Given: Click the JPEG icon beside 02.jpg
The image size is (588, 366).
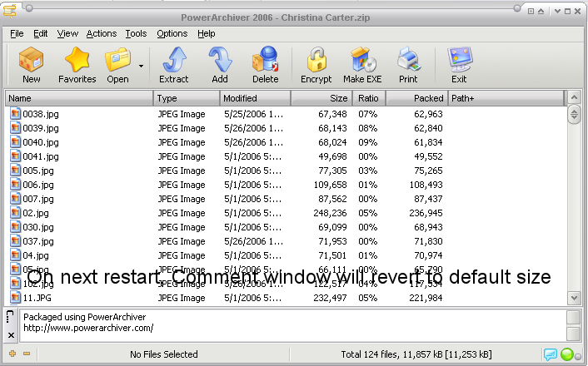Looking at the screenshot, I should coord(15,213).
